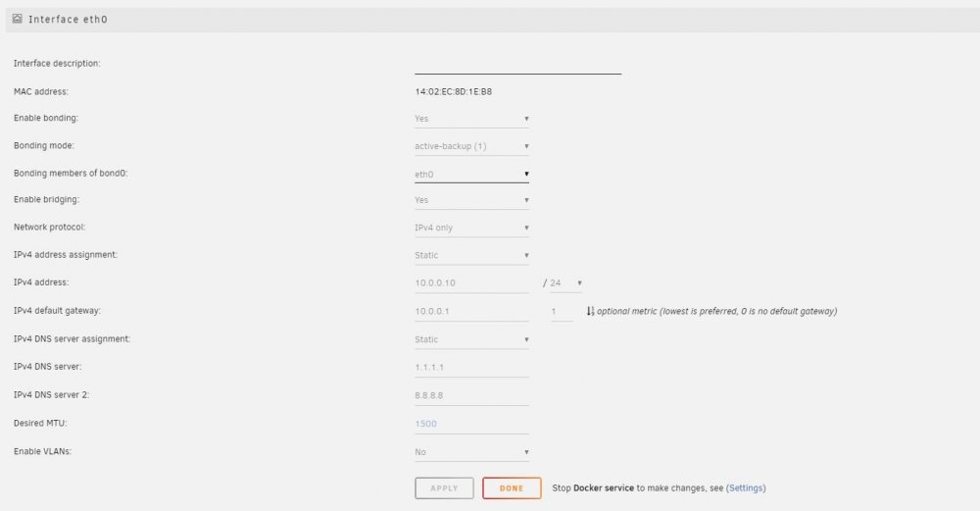Click the 'IPv4 DNS server 2:' label
980x511 pixels.
tap(51, 395)
